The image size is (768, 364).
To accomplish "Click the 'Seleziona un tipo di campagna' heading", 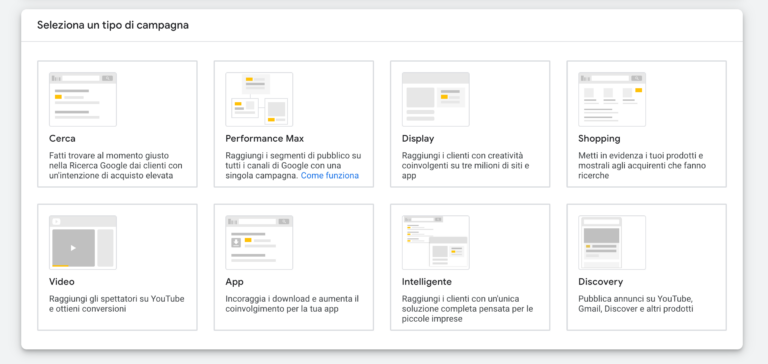I will click(113, 25).
